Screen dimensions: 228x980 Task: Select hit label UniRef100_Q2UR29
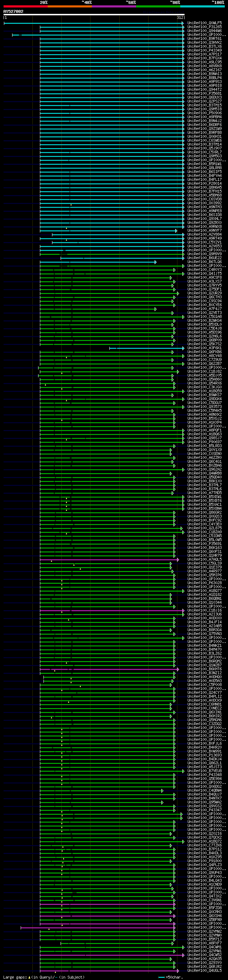(205, 293)
